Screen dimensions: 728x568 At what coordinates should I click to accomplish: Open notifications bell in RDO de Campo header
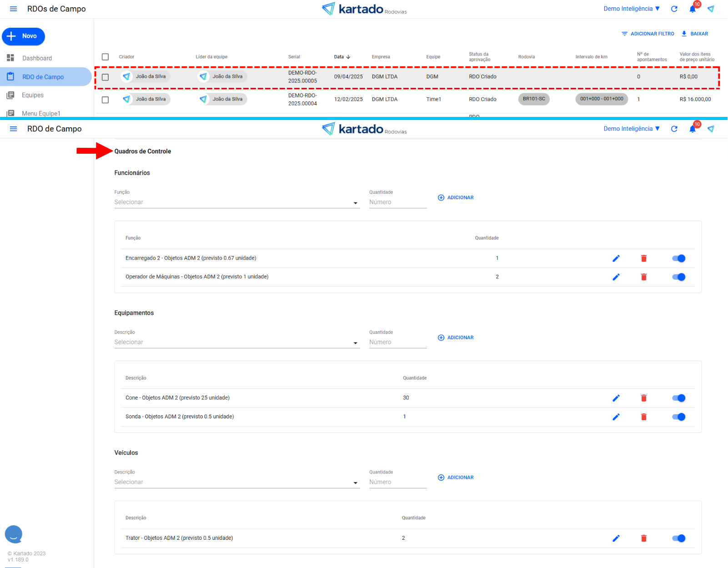pos(693,129)
